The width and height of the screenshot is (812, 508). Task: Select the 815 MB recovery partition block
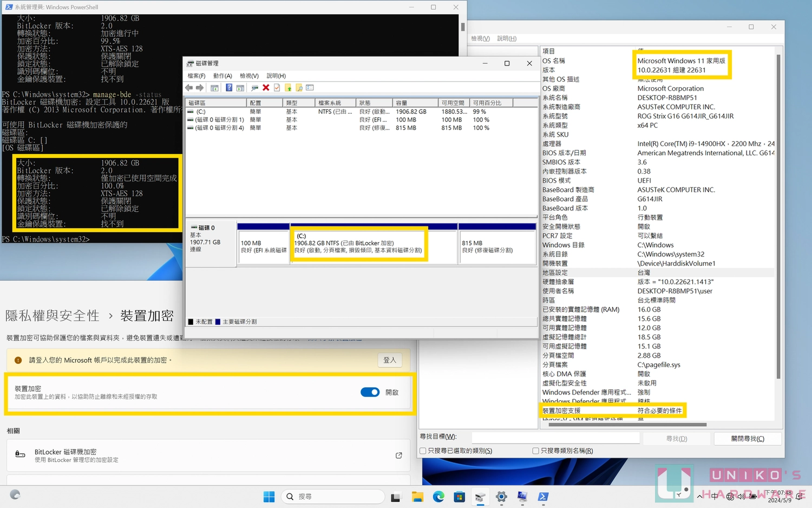pos(497,244)
